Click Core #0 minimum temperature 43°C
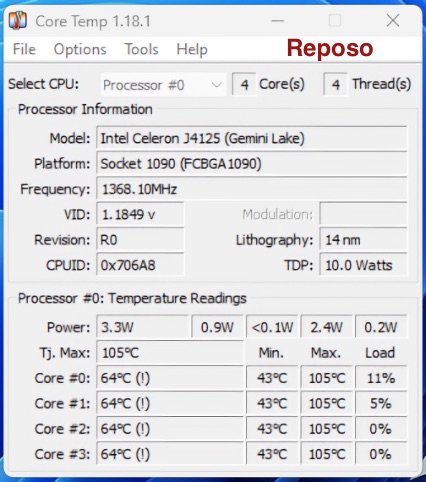Image resolution: width=426 pixels, height=482 pixels. click(272, 378)
